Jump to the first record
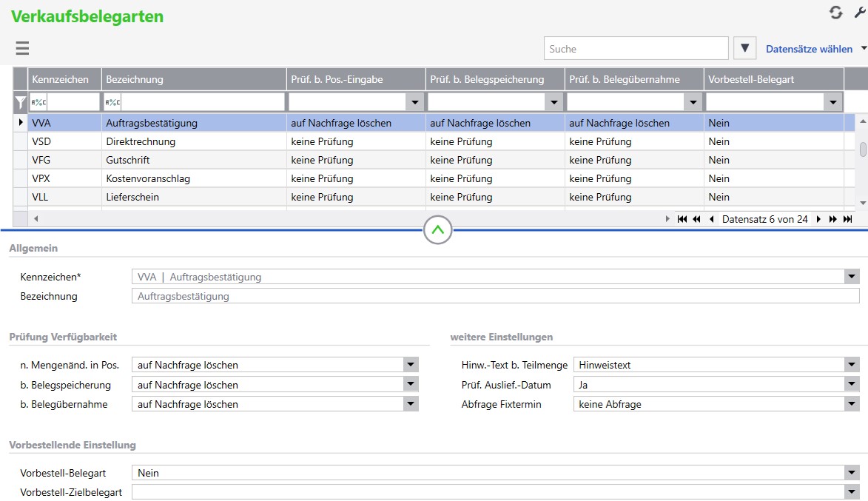The width and height of the screenshot is (868, 501). (682, 219)
